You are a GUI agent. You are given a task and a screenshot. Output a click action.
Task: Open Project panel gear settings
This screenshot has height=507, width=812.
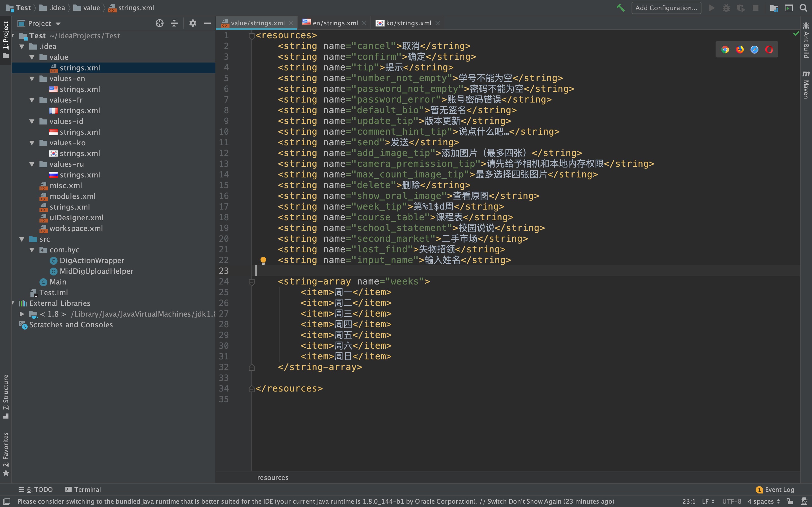coord(193,23)
